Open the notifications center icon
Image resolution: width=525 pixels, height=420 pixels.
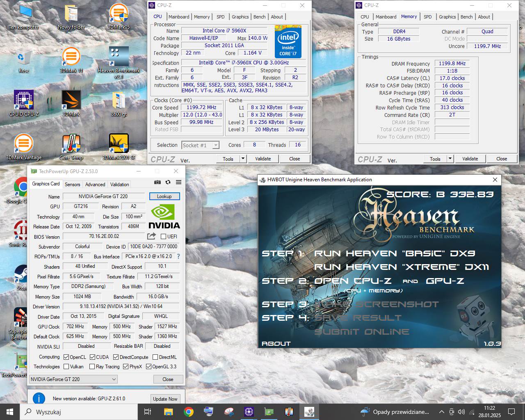pos(511,412)
